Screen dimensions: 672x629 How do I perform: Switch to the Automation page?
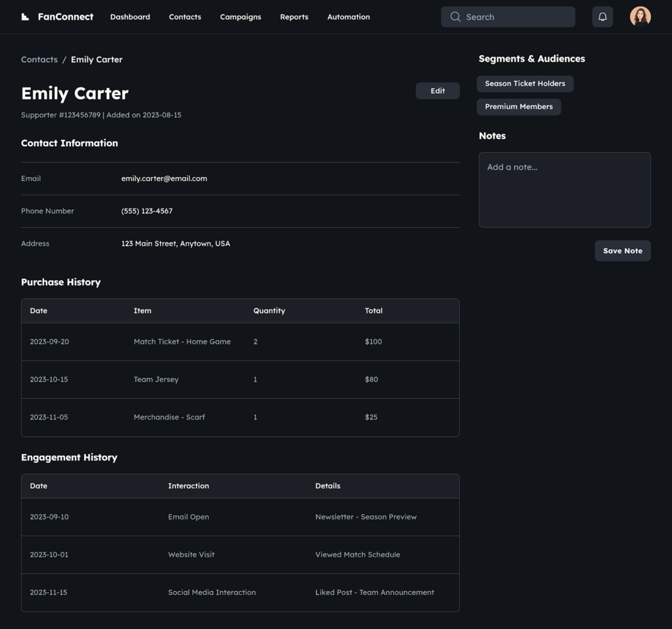pos(348,17)
